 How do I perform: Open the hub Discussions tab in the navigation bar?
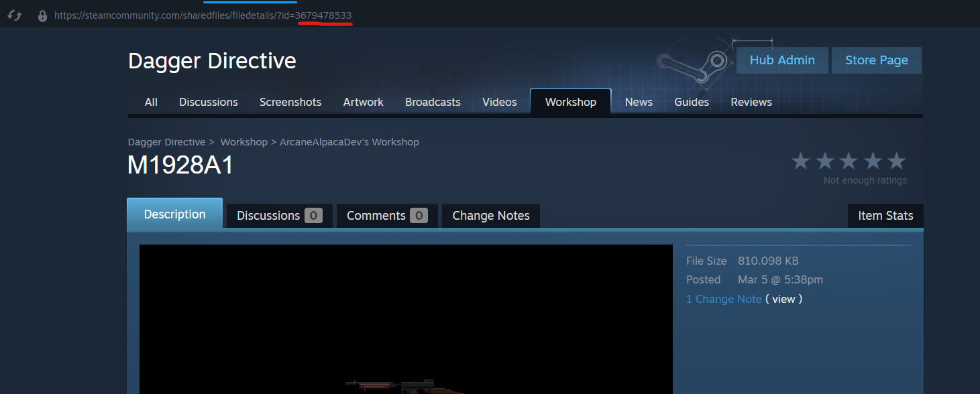click(209, 102)
